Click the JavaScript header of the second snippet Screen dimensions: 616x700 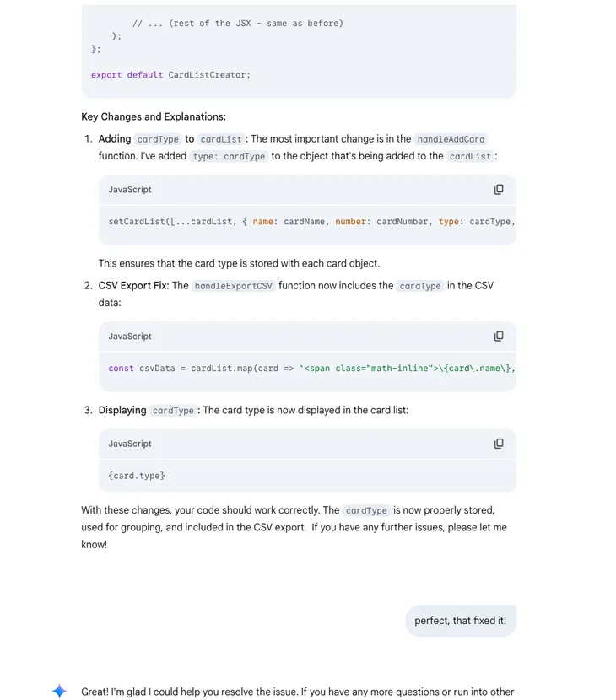coord(128,336)
